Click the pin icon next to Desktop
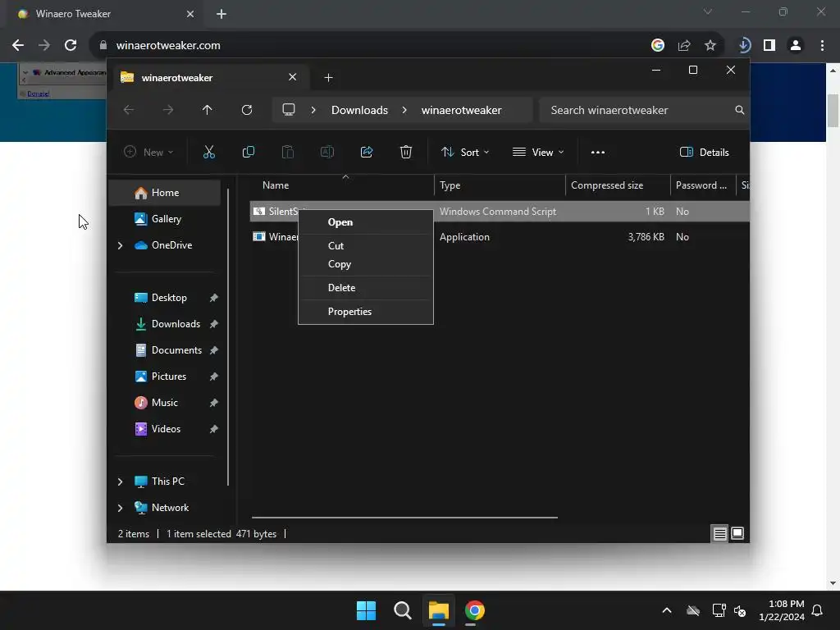 214,298
